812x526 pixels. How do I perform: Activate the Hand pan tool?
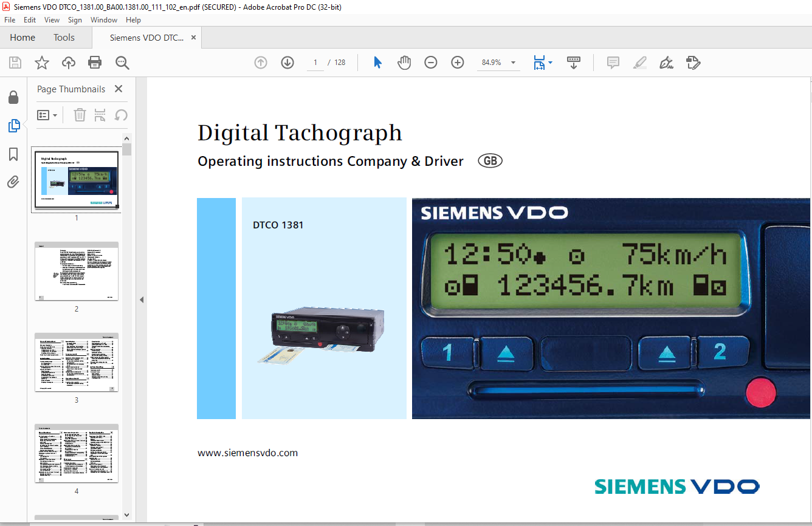point(404,63)
